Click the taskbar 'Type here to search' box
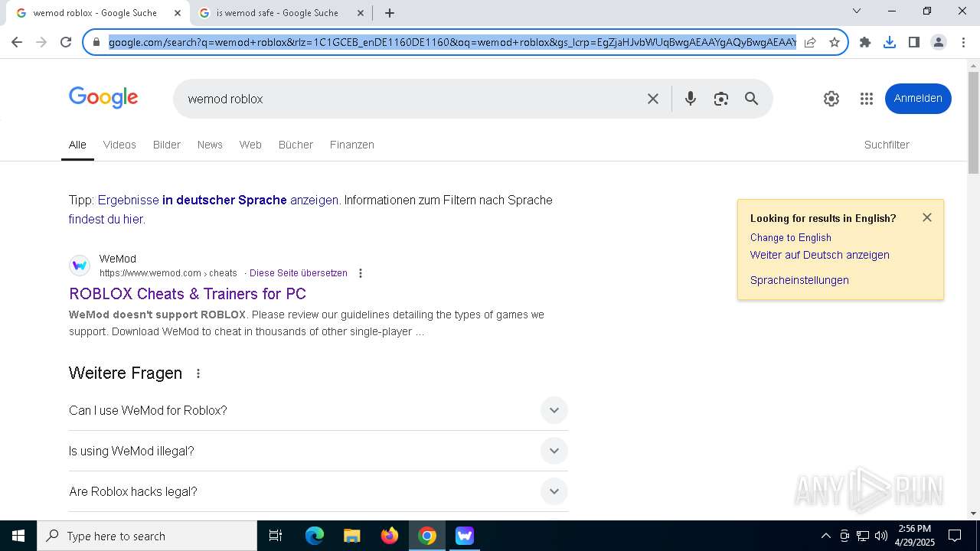The width and height of the screenshot is (980, 551). [x=147, y=536]
